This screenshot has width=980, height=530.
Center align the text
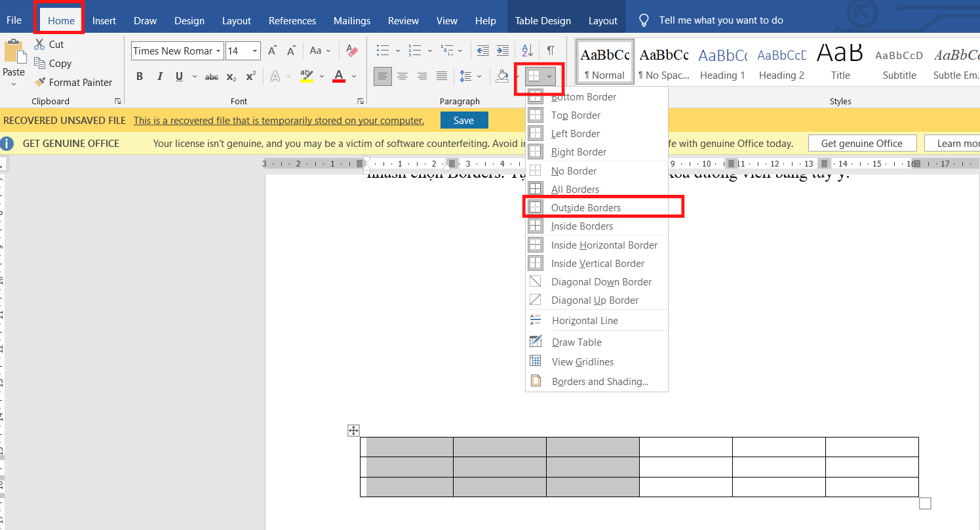402,77
